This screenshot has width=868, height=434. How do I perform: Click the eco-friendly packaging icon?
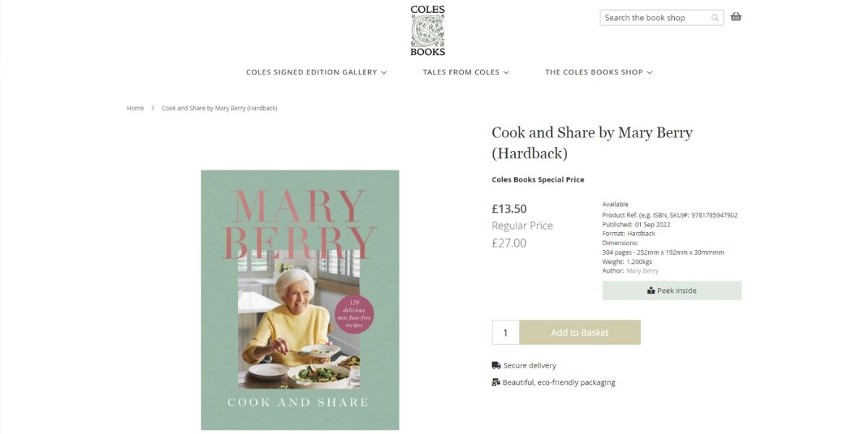[495, 381]
